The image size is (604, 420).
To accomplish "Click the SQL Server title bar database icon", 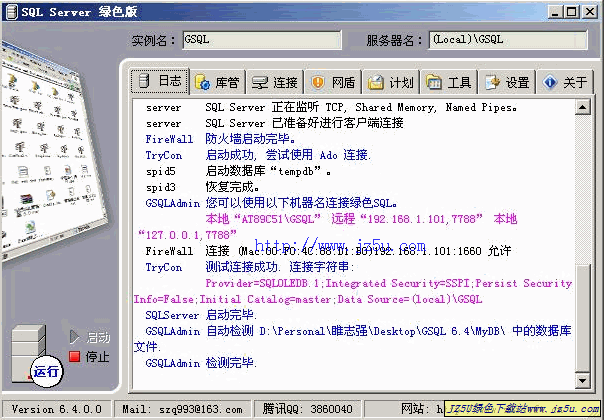I will (12, 12).
